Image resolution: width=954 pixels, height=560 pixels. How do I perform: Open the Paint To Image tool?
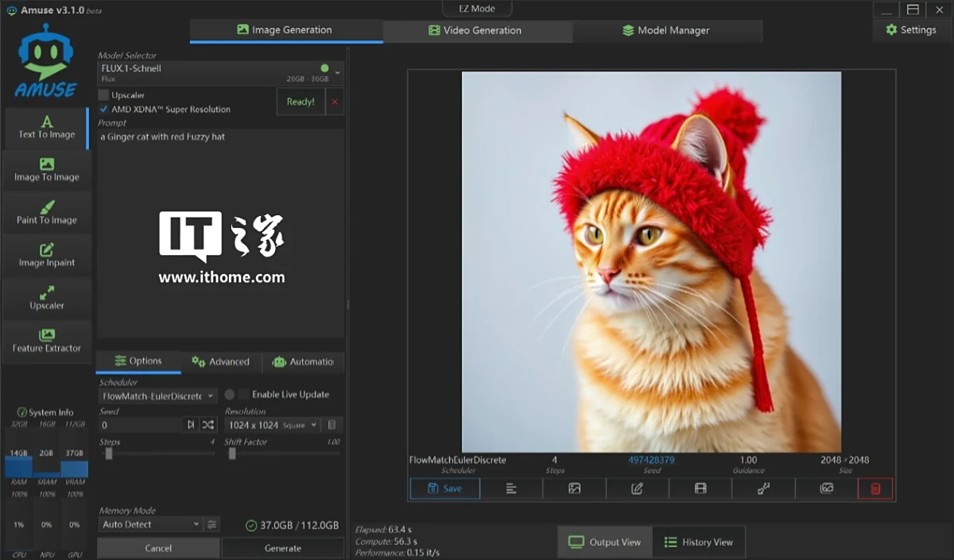[x=47, y=213]
